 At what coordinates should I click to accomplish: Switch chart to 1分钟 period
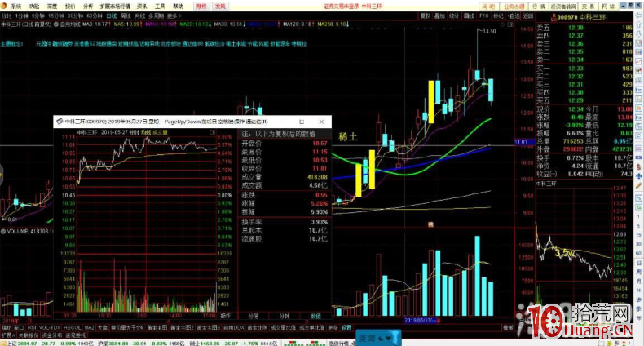[x=22, y=16]
